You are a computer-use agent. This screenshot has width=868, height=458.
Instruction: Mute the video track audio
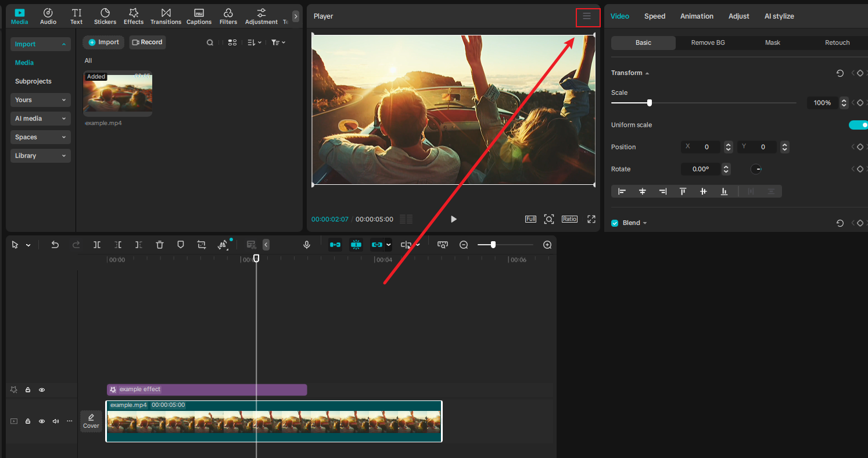[55, 421]
